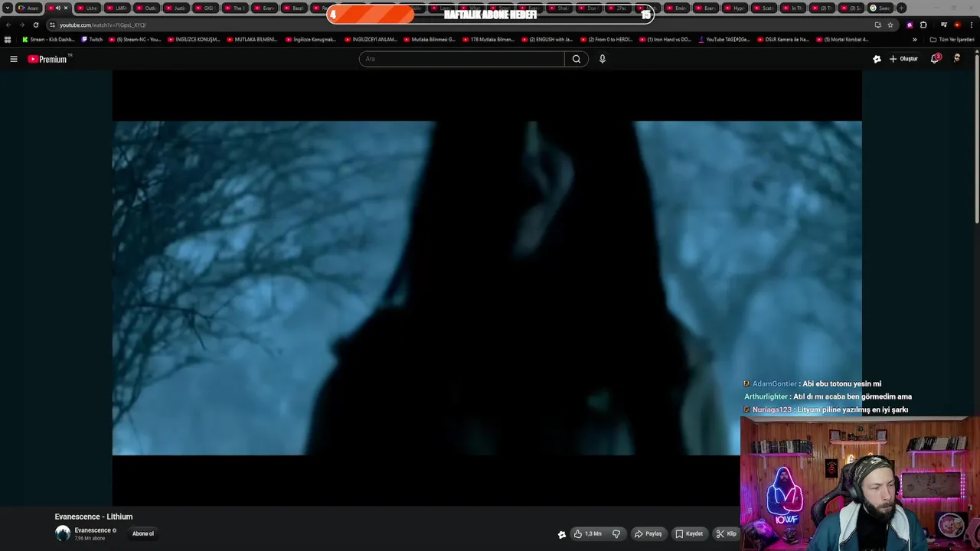Image resolution: width=980 pixels, height=551 pixels.
Task: Expand hidden bookmarks chevron
Action: [914, 39]
